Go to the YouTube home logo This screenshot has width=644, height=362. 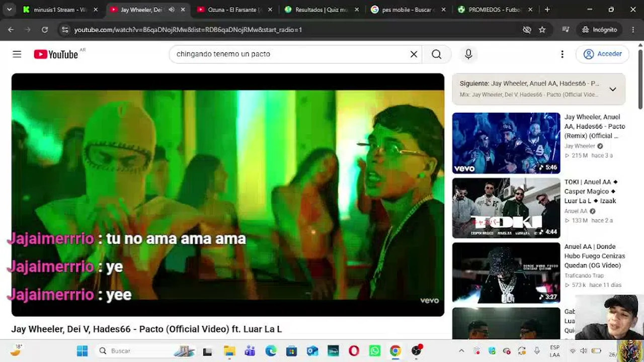tap(56, 54)
